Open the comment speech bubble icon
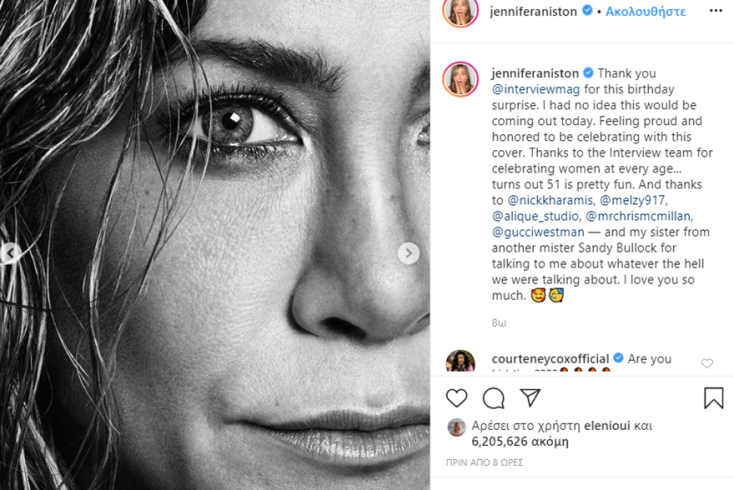This screenshot has height=490, width=734. pos(493,398)
